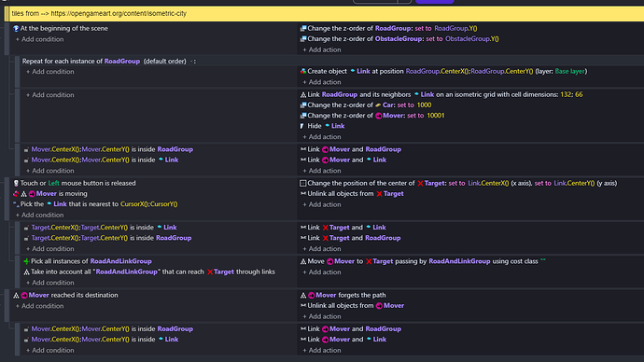Select the 'At the beginning of the scene' event's left handle
This screenshot has height=362, width=644.
point(7,39)
